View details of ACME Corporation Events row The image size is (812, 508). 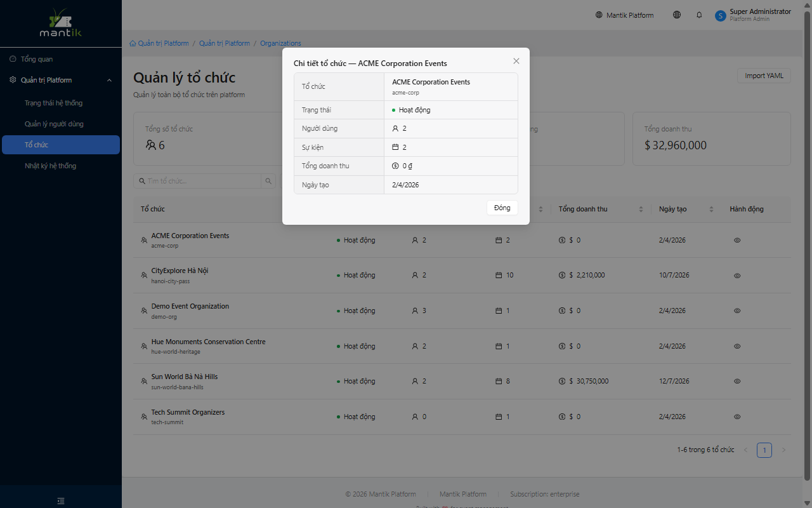[x=737, y=241]
